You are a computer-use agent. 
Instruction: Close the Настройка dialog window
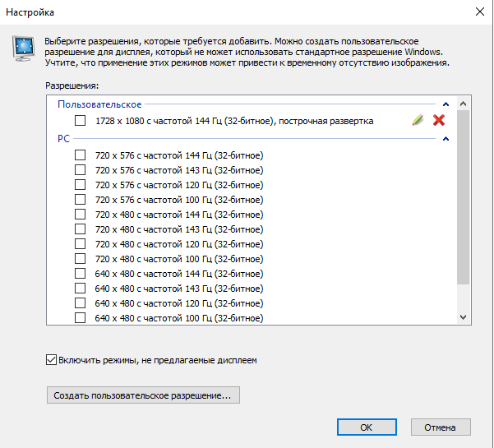480,12
